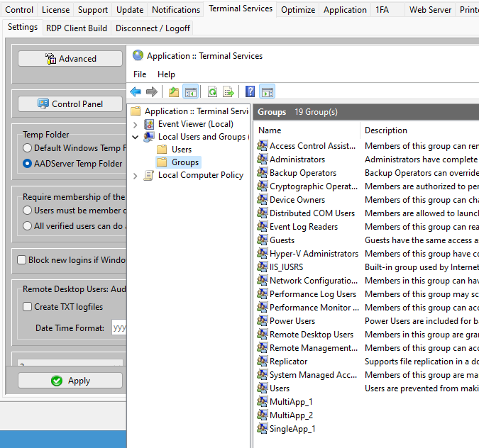Open the File menu

point(140,74)
